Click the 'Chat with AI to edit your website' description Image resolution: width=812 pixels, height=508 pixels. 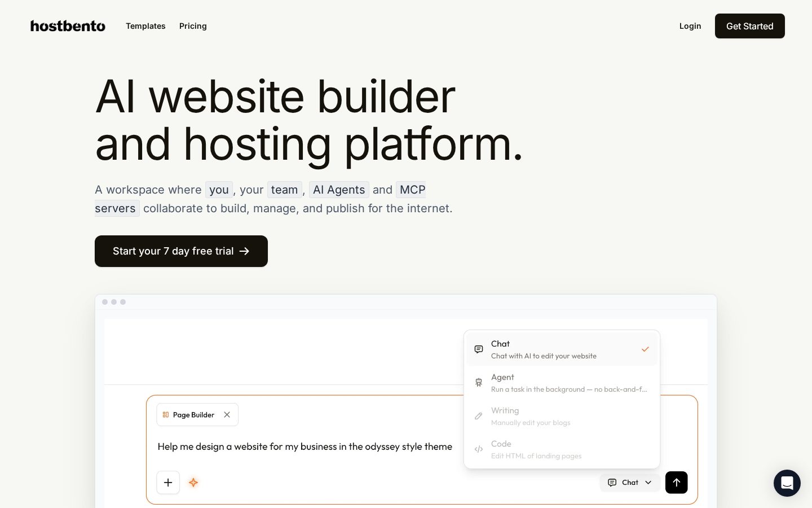pos(544,356)
